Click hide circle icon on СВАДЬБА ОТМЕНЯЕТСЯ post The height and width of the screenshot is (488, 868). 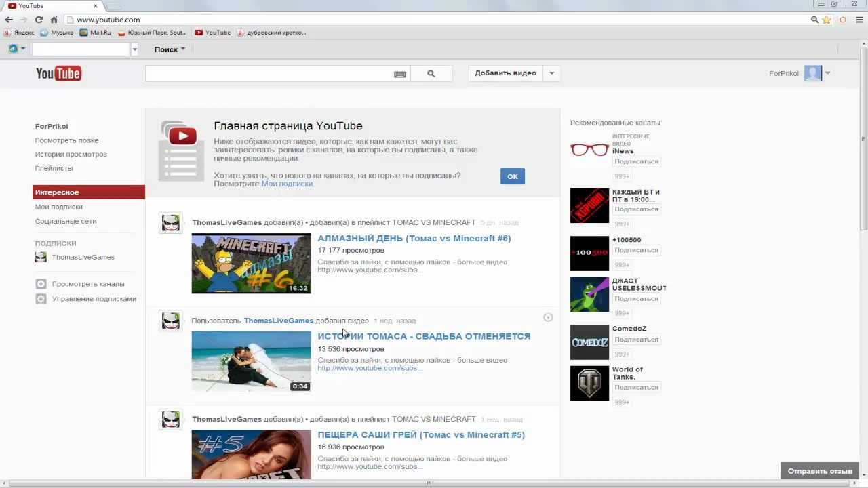(x=548, y=317)
